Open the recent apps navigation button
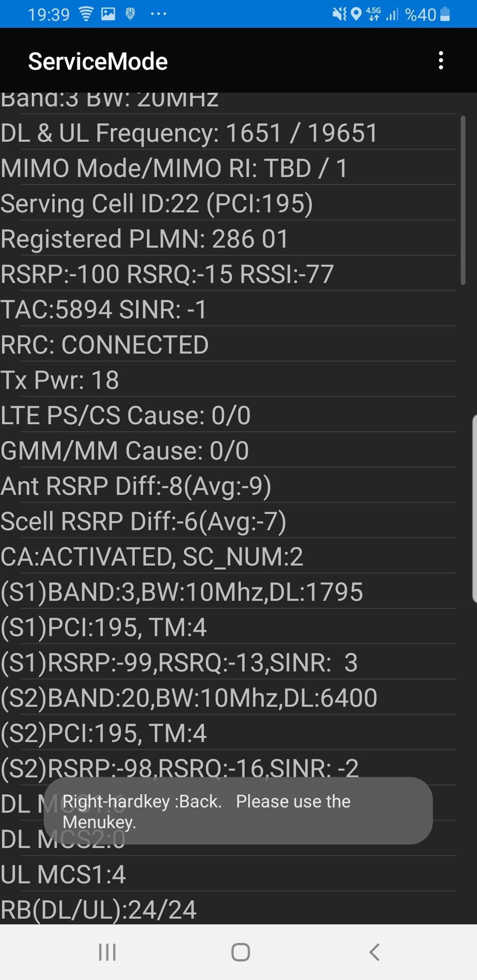The width and height of the screenshot is (477, 980). 107,952
